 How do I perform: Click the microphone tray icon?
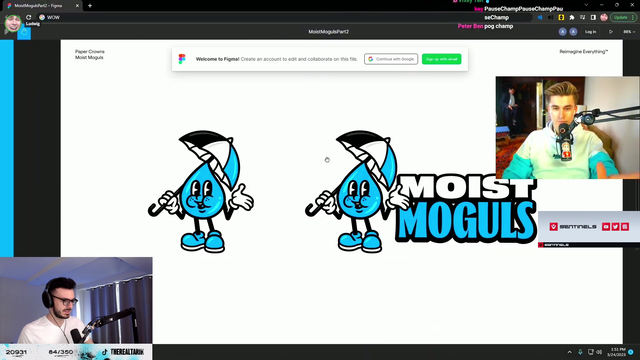(x=580, y=352)
